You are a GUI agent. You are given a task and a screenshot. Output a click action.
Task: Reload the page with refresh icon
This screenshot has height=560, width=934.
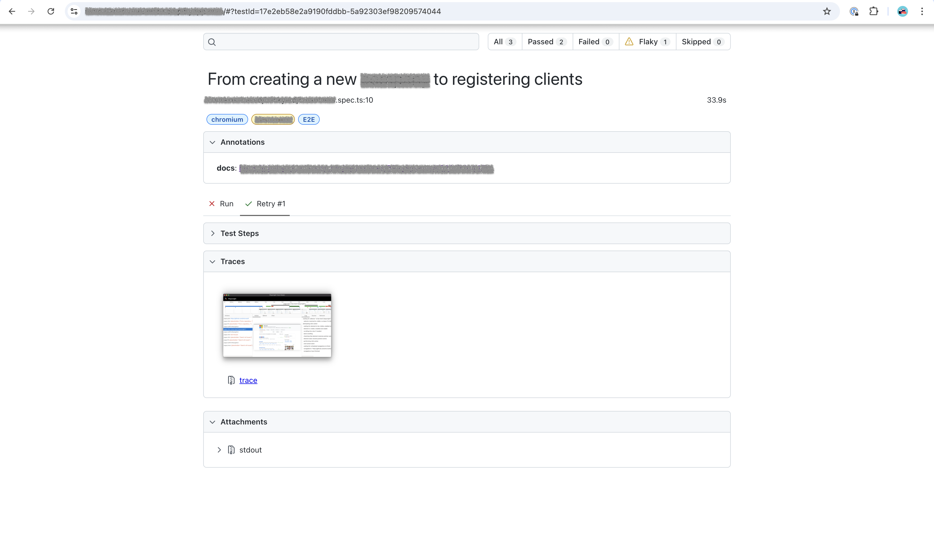51,11
